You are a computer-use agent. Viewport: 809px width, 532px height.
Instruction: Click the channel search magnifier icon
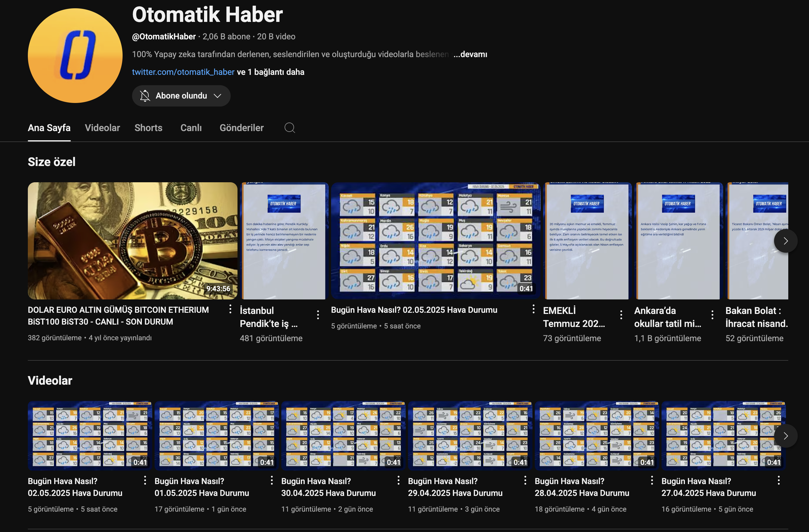coord(290,128)
